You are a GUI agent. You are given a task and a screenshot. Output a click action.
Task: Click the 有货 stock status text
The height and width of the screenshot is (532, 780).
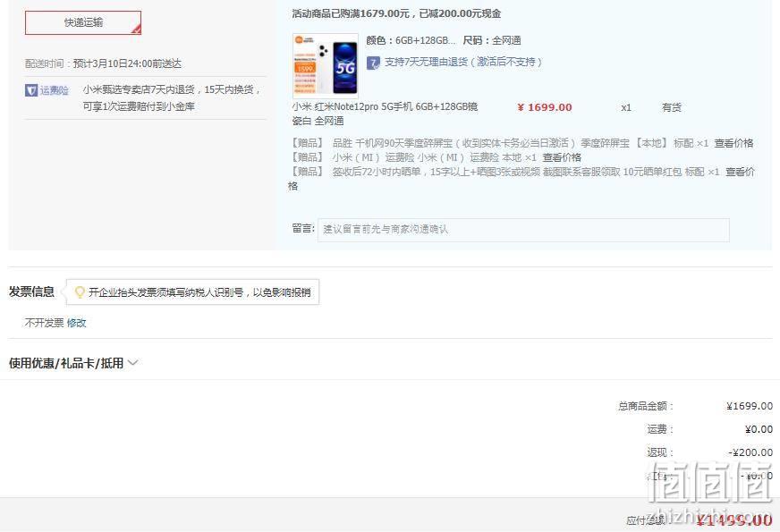(x=671, y=107)
